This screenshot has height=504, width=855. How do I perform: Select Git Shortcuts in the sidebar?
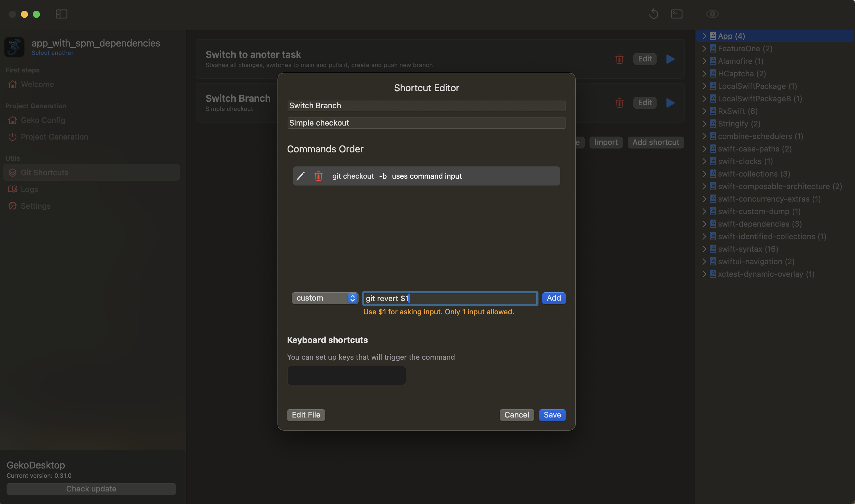(44, 173)
